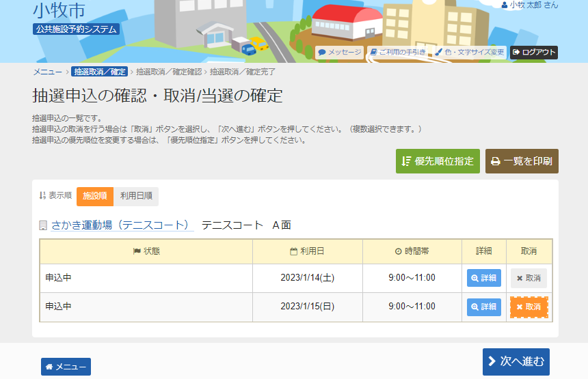Screen dimensions: 588x379
Task: Open the メッセージ speech bubble link
Action: (339, 52)
